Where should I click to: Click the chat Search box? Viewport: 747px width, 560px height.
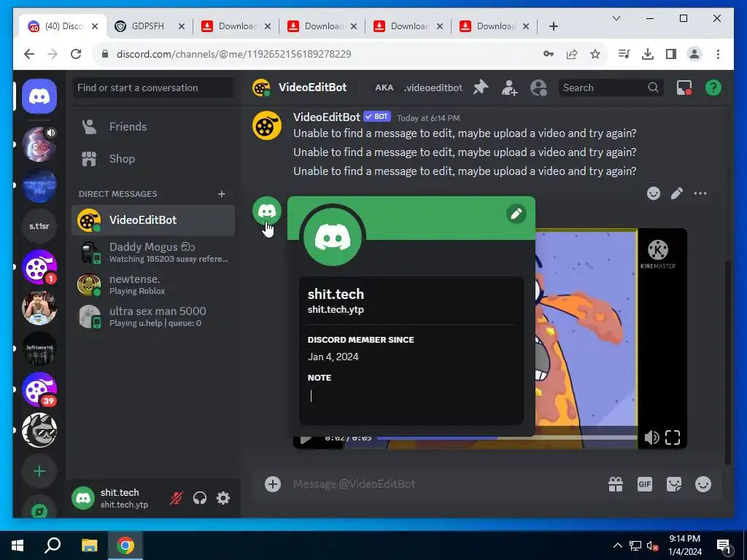pos(611,87)
